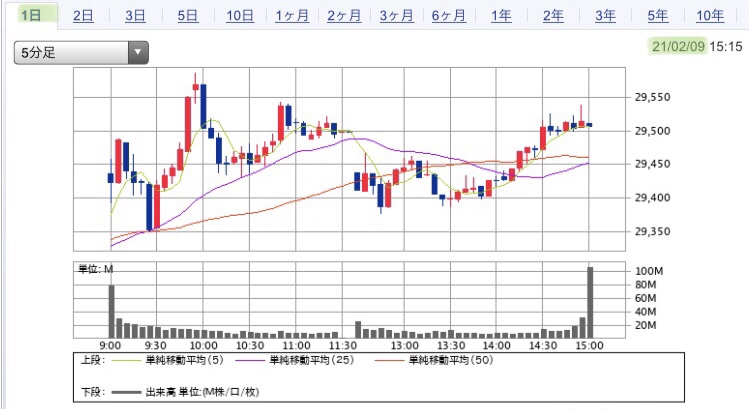Show the 1ヶ月 chart period
Screen dimensions: 749x409
292,16
